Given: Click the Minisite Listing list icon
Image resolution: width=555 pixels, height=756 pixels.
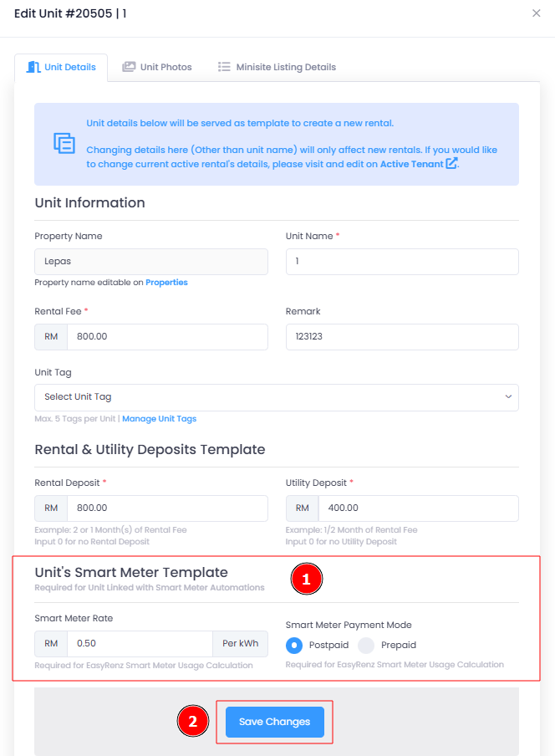Looking at the screenshot, I should (224, 67).
